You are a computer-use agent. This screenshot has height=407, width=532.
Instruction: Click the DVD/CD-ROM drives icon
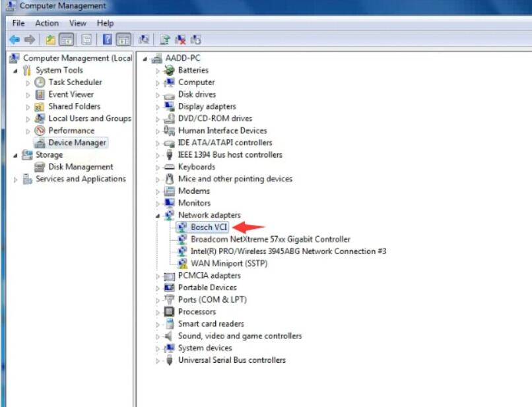point(169,118)
